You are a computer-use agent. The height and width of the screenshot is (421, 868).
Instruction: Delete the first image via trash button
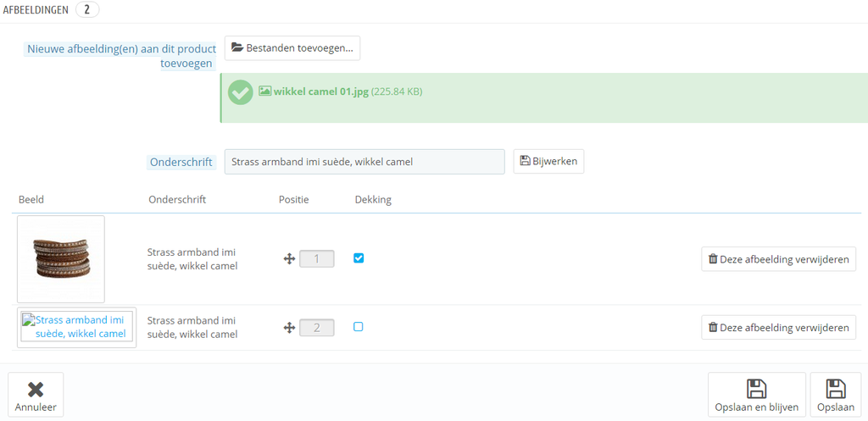tap(778, 259)
